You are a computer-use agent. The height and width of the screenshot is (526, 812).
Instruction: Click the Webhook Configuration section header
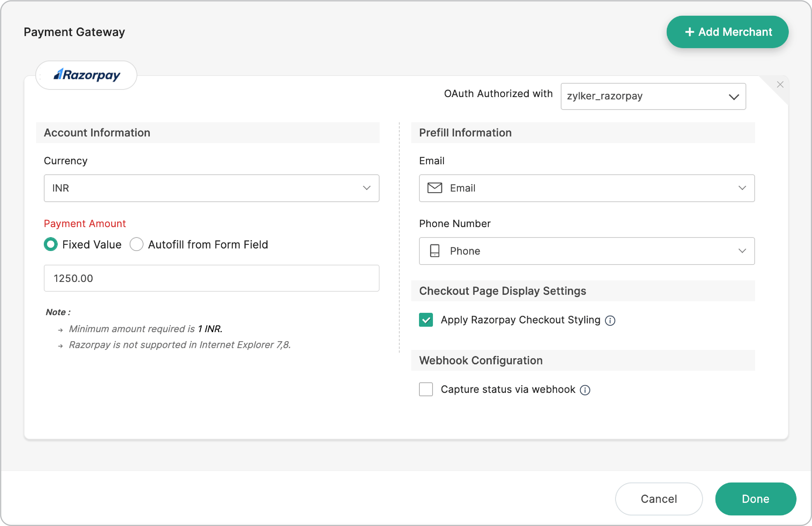pyautogui.click(x=481, y=360)
